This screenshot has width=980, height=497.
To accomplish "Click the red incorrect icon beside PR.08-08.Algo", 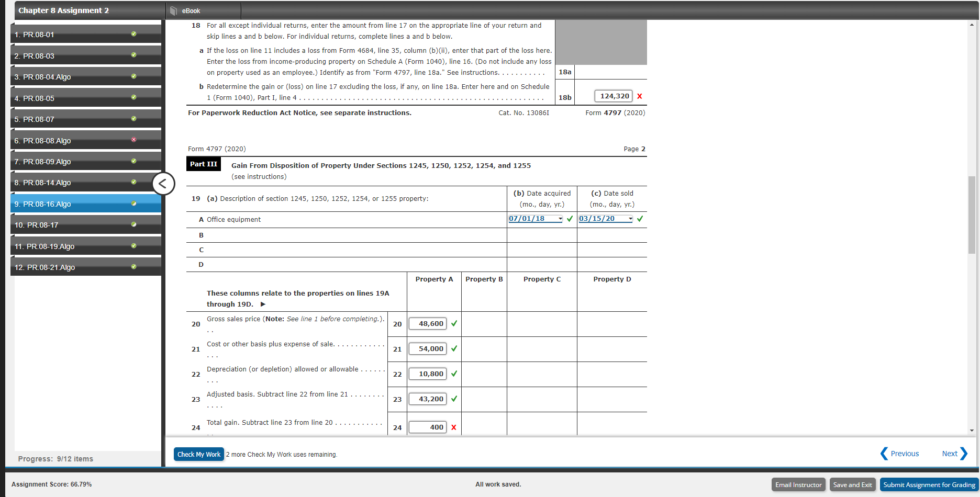I will [x=134, y=140].
